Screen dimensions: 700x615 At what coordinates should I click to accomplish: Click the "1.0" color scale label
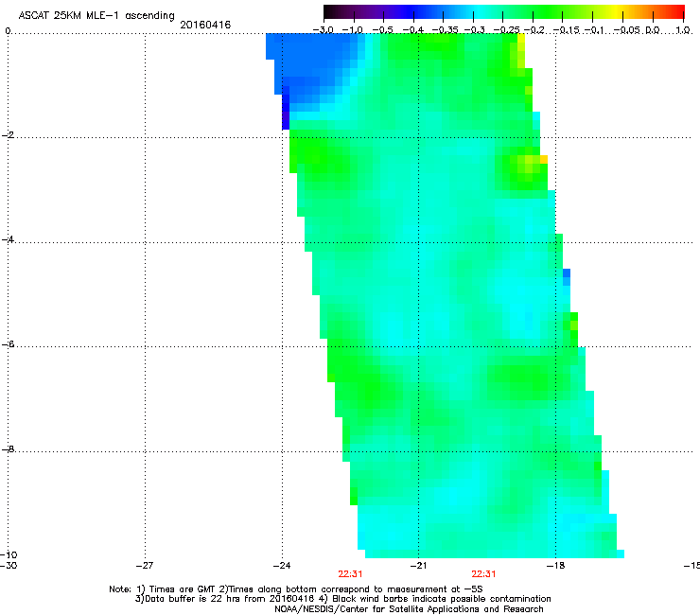tap(683, 30)
